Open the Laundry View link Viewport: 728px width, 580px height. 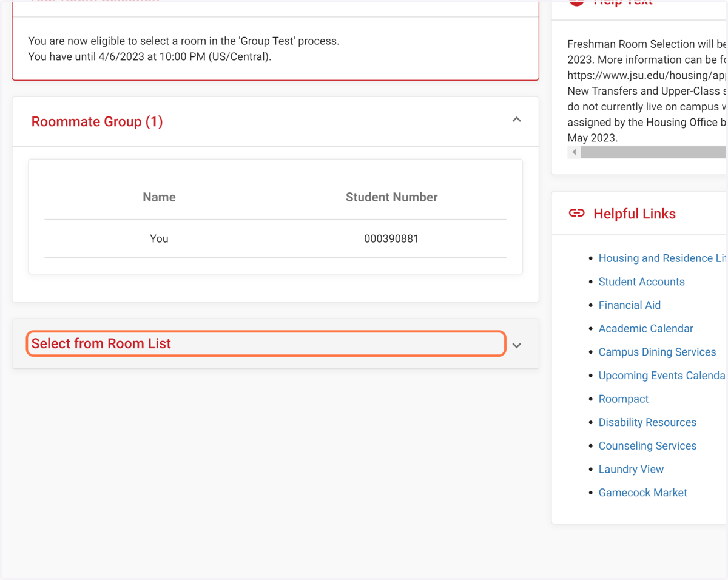click(631, 469)
